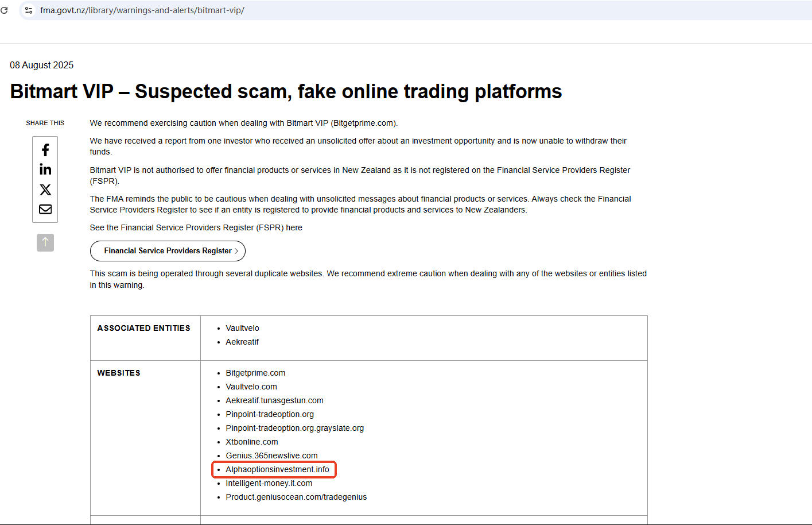812x525 pixels.
Task: Click the chevron on the Register button
Action: pyautogui.click(x=236, y=251)
